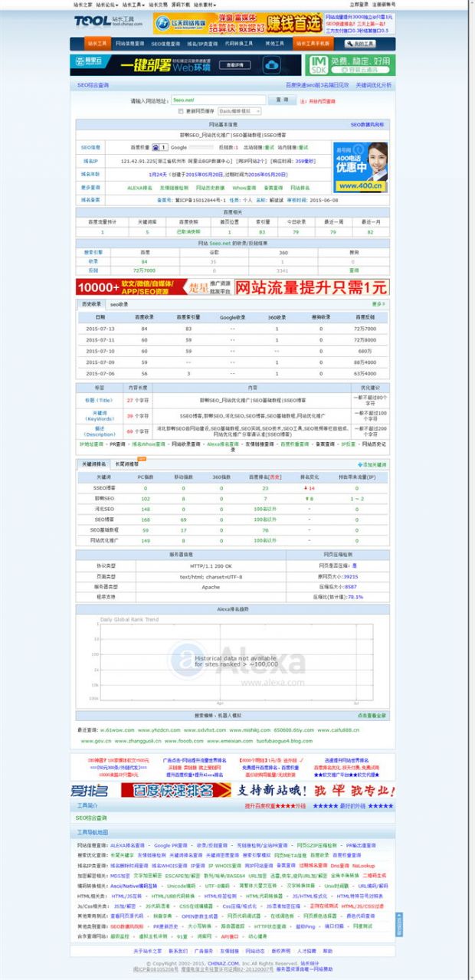
Task: Expand the 站长工具 top dropdown
Action: [133, 5]
